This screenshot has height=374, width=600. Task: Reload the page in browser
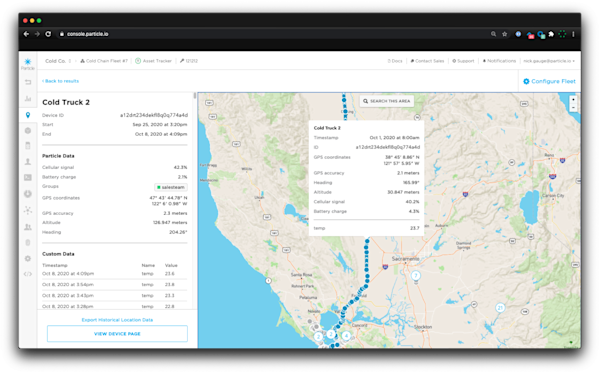(48, 34)
